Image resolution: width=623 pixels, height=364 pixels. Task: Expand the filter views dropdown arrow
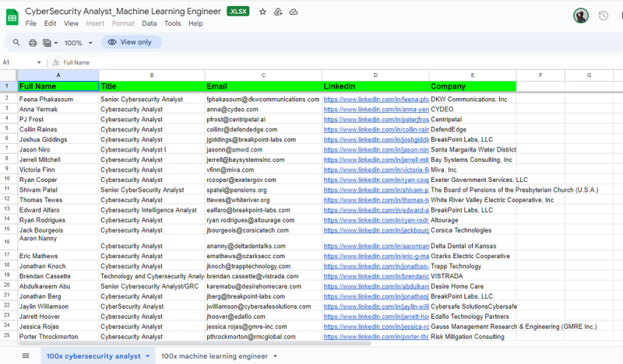[55, 43]
